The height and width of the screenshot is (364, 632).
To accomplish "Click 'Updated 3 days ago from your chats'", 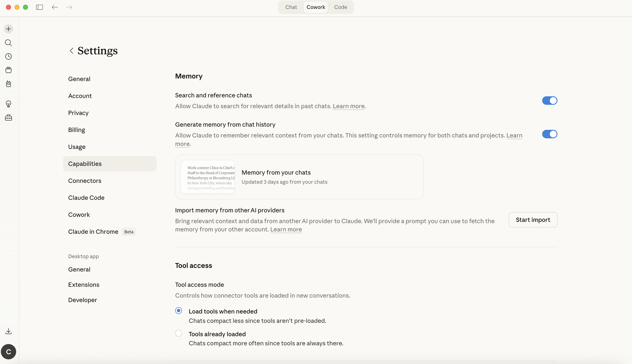I will click(x=284, y=182).
